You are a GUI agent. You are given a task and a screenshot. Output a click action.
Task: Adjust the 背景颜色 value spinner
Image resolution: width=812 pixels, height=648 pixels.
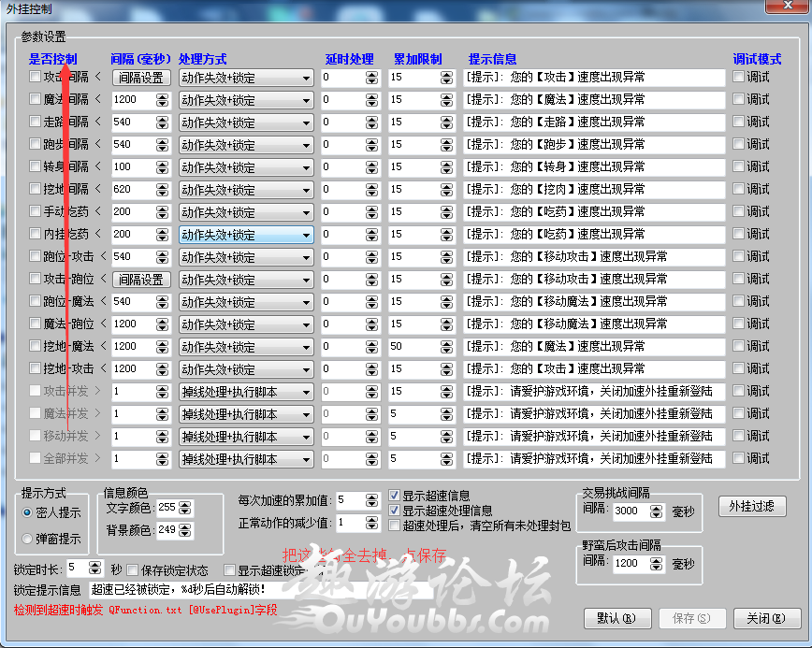tap(184, 530)
